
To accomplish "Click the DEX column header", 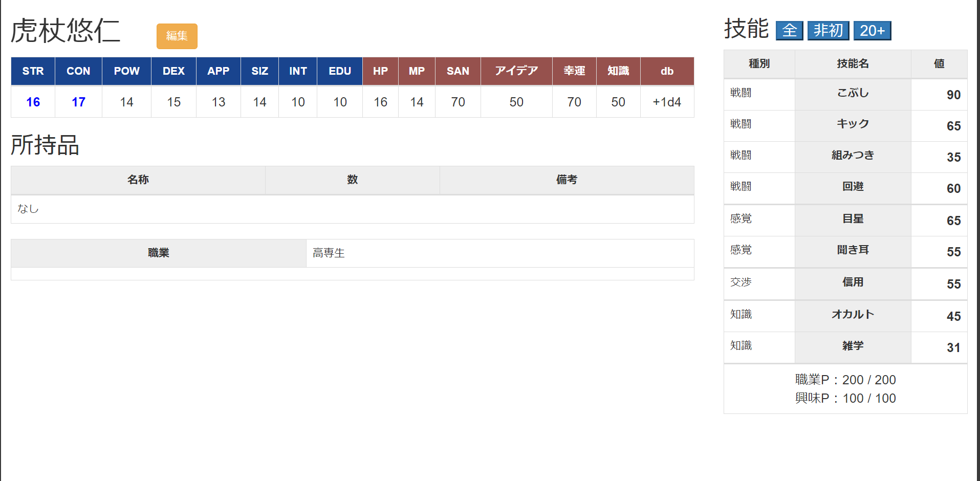I will point(173,71).
